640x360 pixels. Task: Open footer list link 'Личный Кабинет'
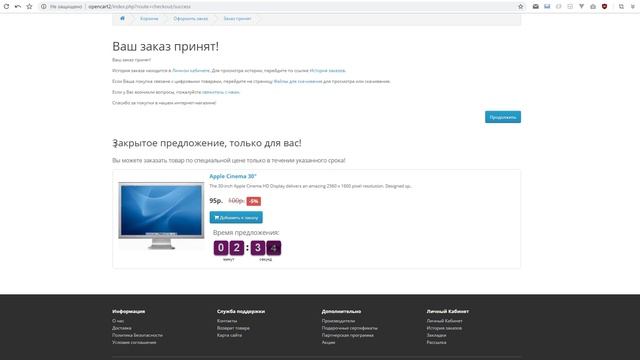tap(444, 321)
